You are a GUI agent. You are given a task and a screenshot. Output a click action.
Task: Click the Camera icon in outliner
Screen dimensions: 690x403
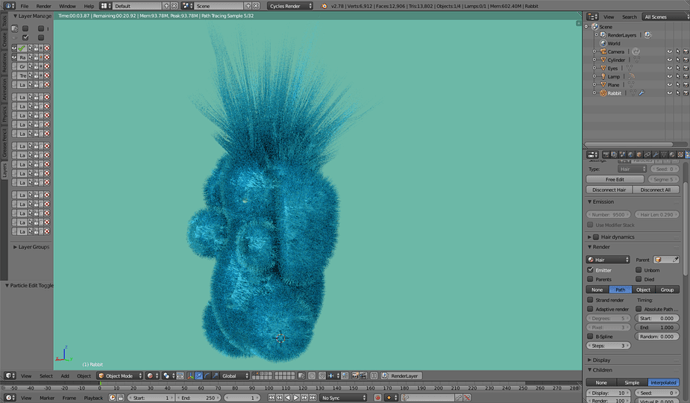pos(603,51)
